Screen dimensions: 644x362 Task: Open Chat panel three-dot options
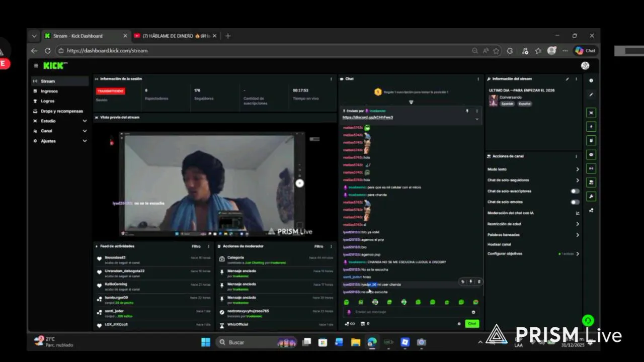[478, 79]
